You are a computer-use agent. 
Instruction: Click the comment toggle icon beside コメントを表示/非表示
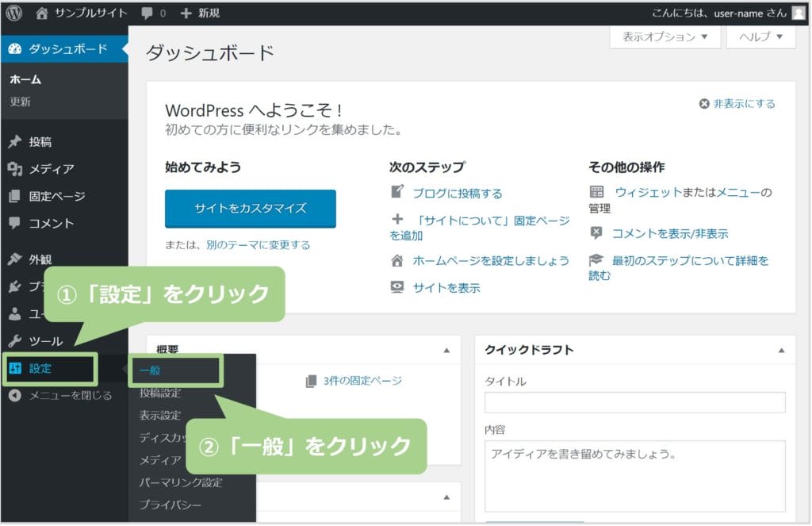(596, 233)
